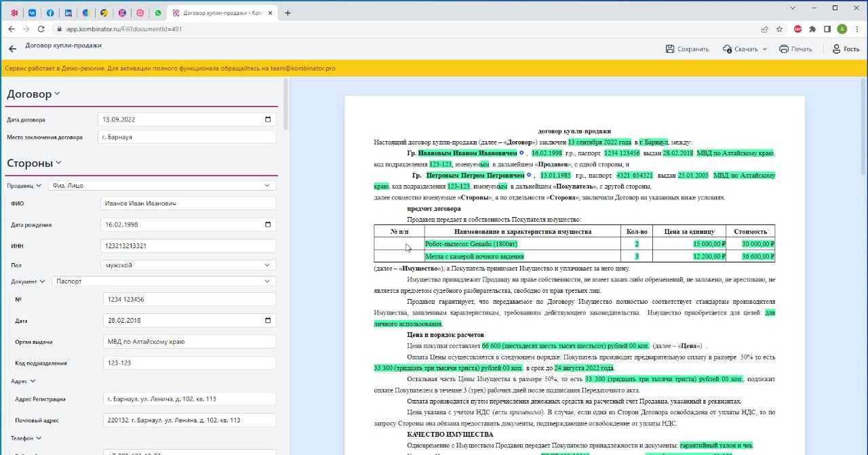
Task: Reload the page with the refresh icon
Action: 41,29
